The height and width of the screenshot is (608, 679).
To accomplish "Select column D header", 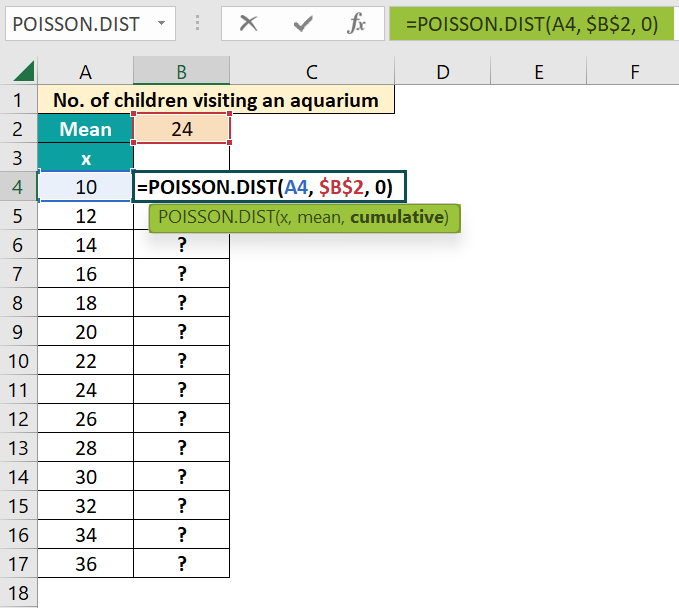I will pyautogui.click(x=443, y=71).
